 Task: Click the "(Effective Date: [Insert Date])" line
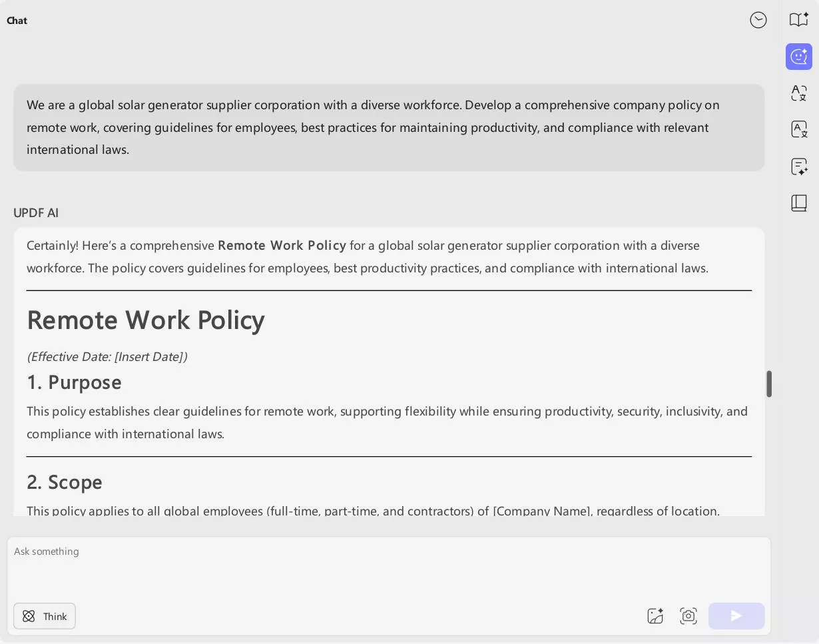[x=107, y=357]
